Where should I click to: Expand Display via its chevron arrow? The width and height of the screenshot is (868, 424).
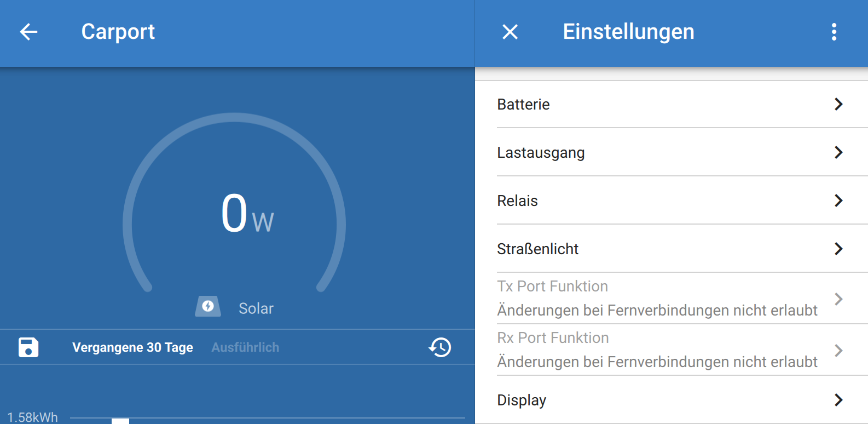click(838, 400)
